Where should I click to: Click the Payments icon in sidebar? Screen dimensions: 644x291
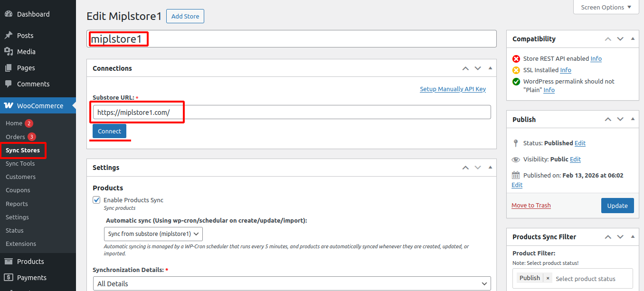tap(9, 278)
